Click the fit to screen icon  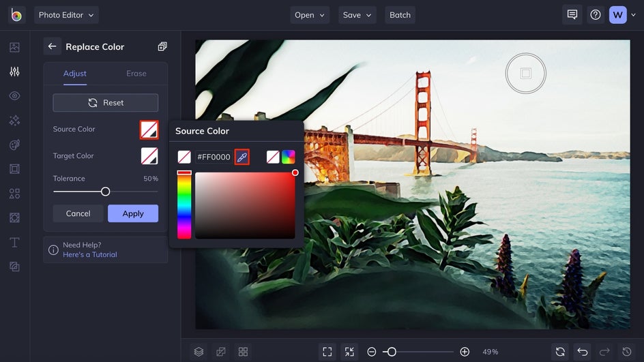click(327, 352)
